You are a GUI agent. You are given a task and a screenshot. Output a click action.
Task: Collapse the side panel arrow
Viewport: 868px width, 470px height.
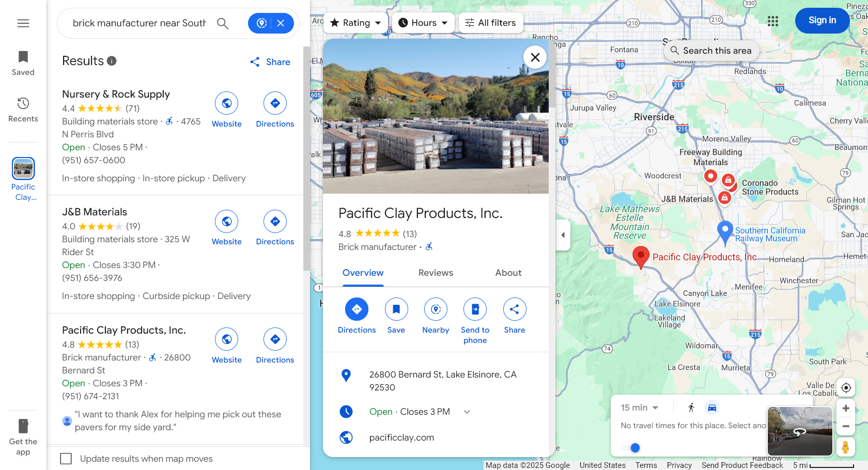coord(563,235)
